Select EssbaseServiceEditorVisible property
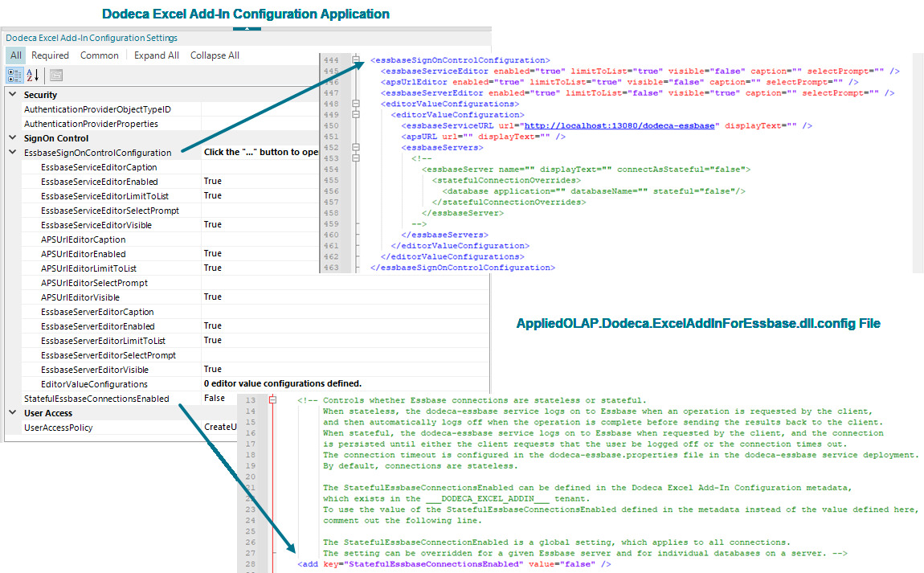Screen dimensions: 924x573 96,225
